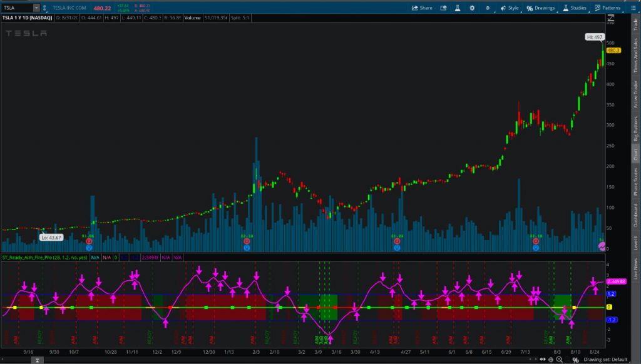Screen dimensions: 641x364
Task: Open the hamburger menu icon at toolbar far right
Action: point(633,8)
